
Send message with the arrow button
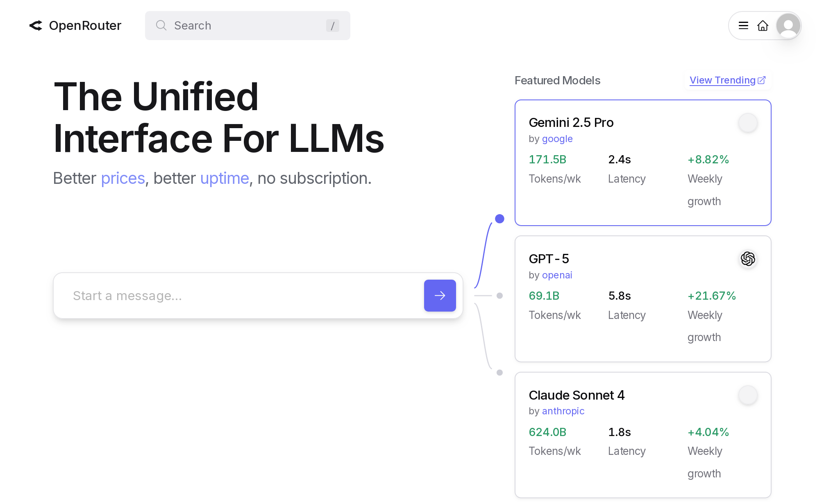point(440,296)
